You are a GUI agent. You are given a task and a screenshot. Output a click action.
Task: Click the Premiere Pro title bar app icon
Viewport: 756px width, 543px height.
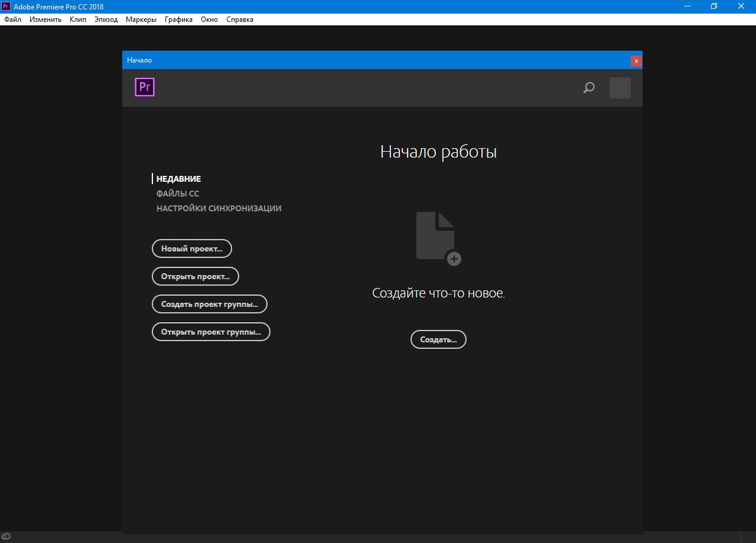click(6, 6)
